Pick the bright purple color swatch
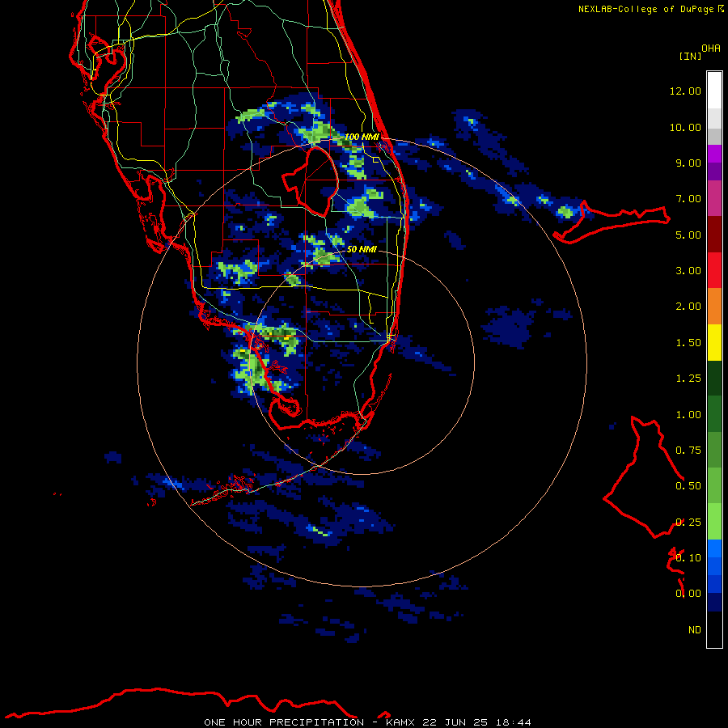Screen dimensions: 728x728 point(714,154)
